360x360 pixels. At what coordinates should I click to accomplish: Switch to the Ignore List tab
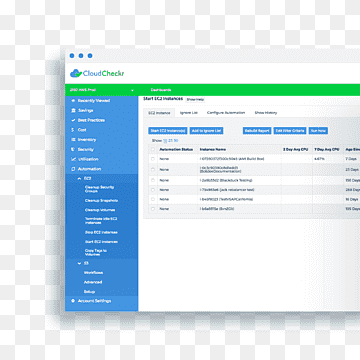pyautogui.click(x=189, y=113)
